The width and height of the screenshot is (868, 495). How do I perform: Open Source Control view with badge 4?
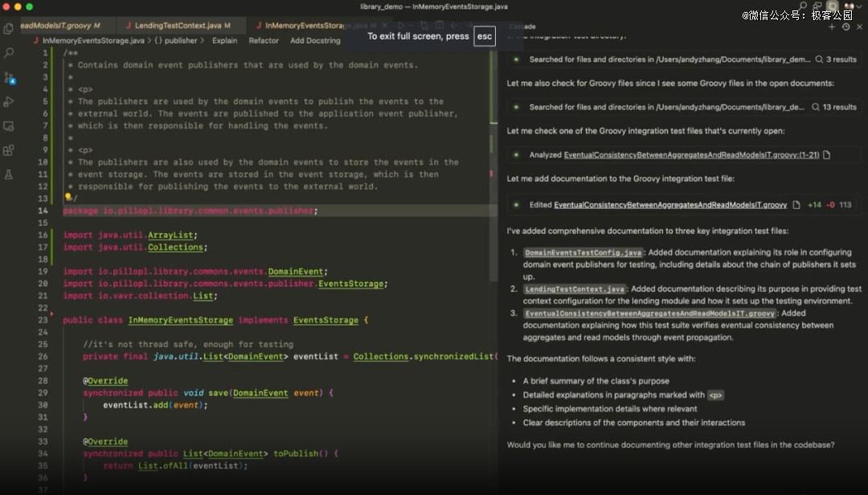(9, 78)
